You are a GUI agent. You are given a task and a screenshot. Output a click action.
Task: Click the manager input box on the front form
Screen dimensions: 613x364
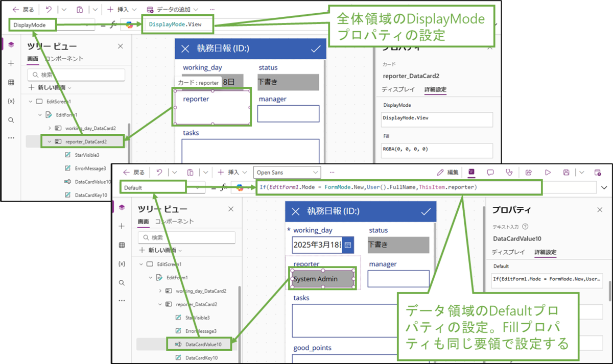pos(398,279)
